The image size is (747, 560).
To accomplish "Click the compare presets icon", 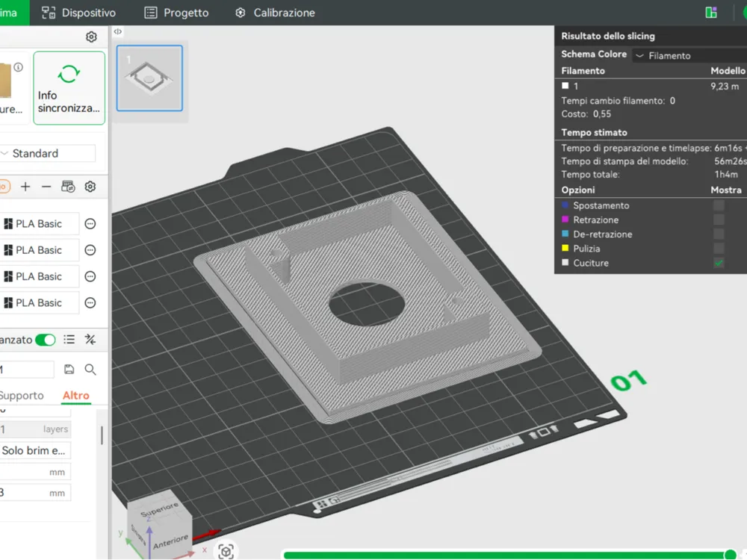I will pos(90,339).
